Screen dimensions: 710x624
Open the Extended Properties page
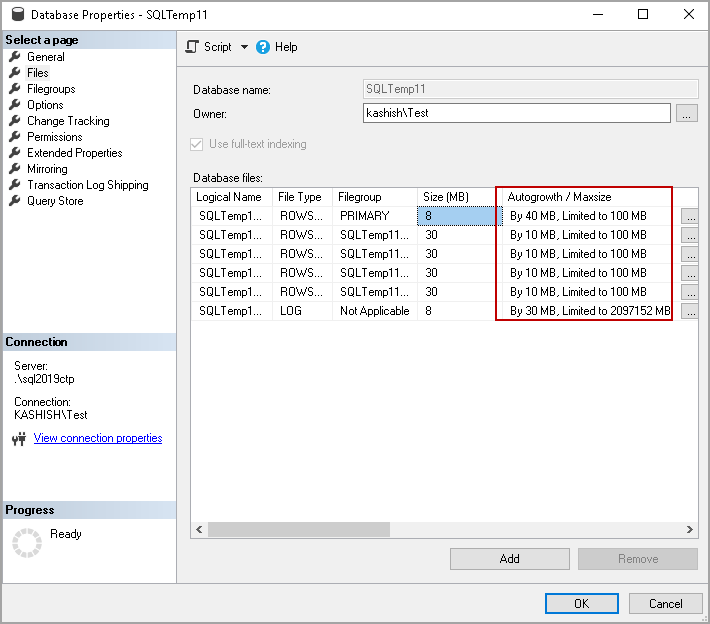[74, 153]
